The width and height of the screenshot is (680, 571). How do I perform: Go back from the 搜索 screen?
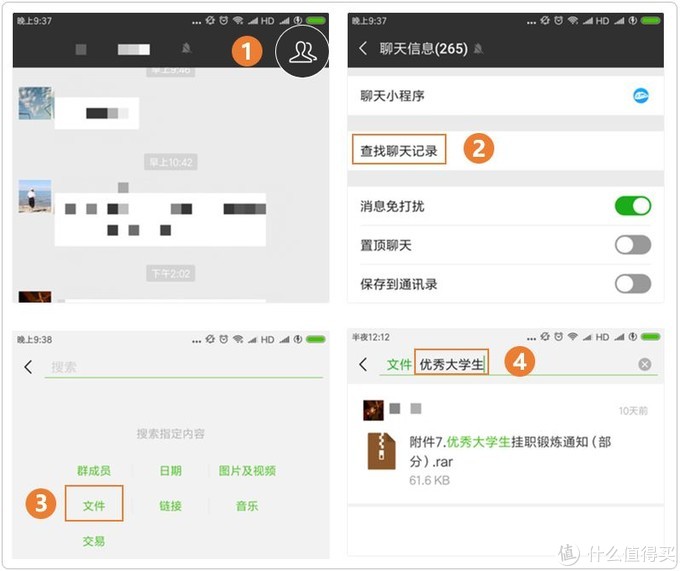[28, 367]
